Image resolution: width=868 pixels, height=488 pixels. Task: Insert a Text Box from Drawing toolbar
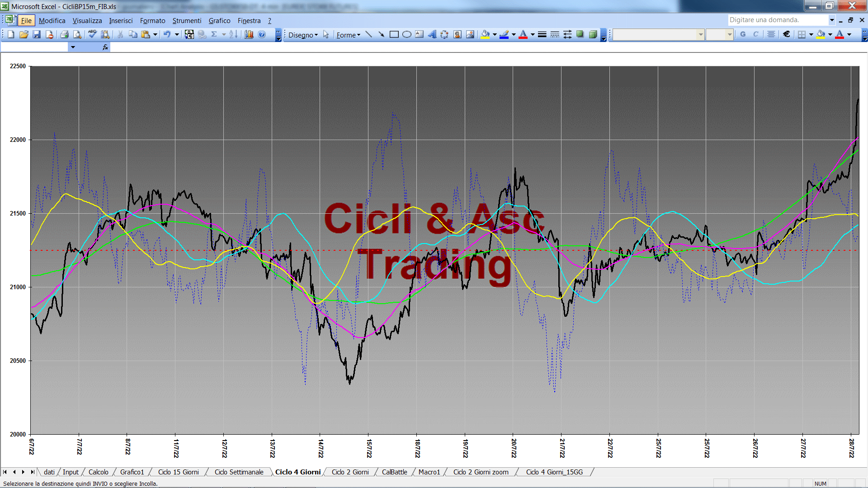pyautogui.click(x=420, y=35)
